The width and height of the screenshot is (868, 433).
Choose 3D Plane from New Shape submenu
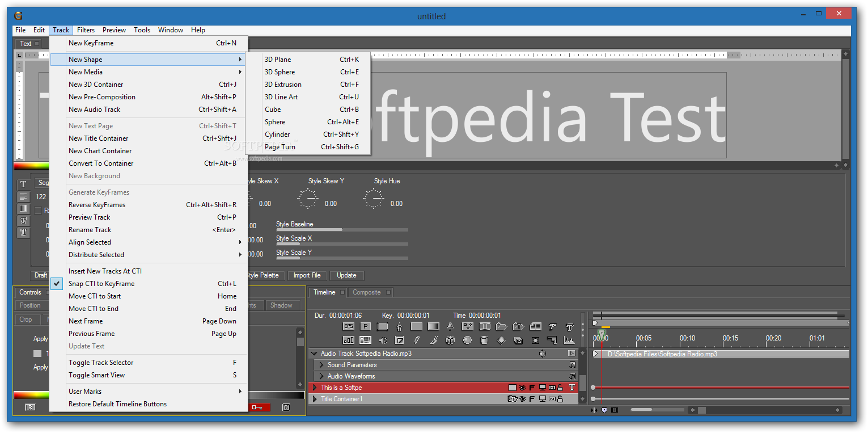(308, 60)
